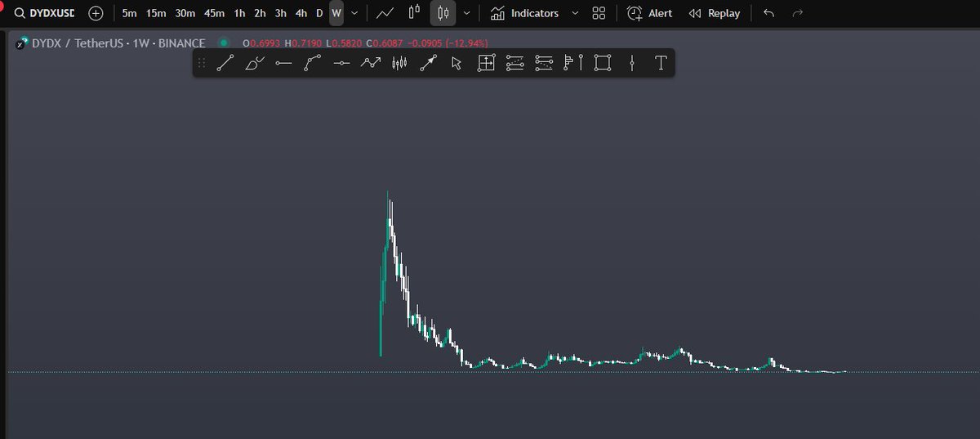Switch to the 1h timeframe
This screenshot has width=980, height=439.
(239, 13)
